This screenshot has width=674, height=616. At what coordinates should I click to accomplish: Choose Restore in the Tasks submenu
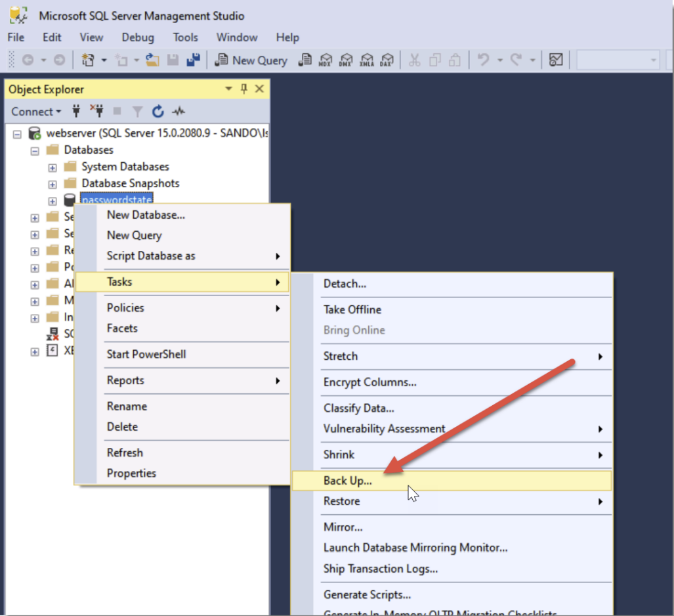pos(452,501)
